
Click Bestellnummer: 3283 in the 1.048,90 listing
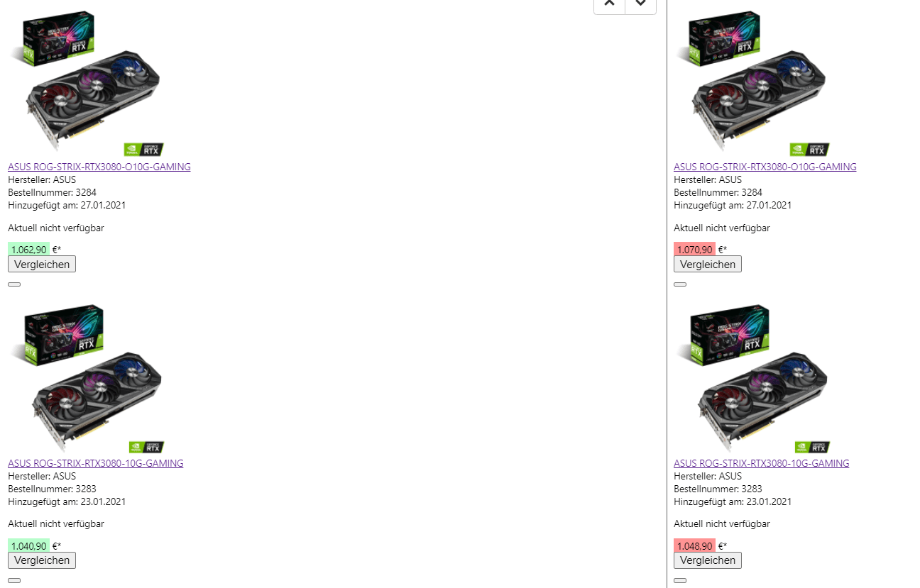coord(718,489)
